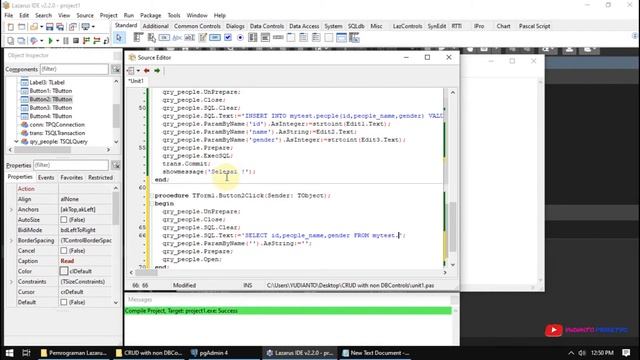Toggle the Default property checkbox
Screen dimensions: 640x360
tap(64, 302)
